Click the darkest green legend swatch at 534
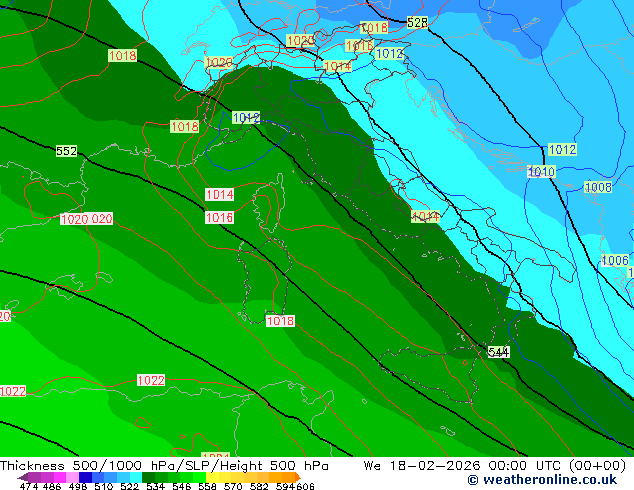Image resolution: width=634 pixels, height=490 pixels. point(148,477)
